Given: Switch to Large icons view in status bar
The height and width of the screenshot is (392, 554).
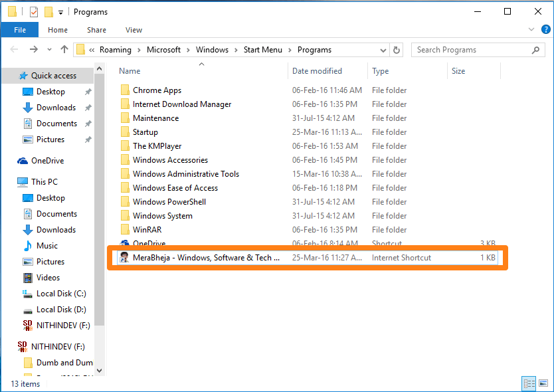Looking at the screenshot, I should point(543,383).
